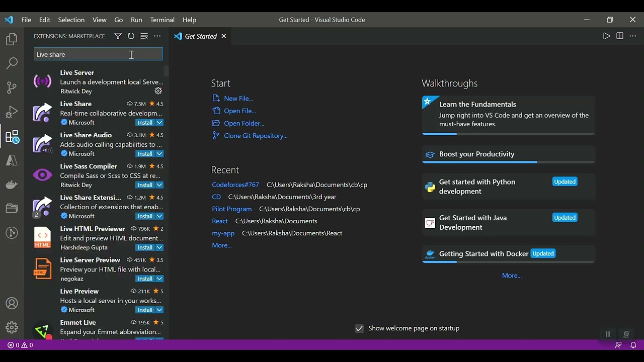Open Extensions views and more actions menu
This screenshot has height=362, width=644.
coord(157,36)
